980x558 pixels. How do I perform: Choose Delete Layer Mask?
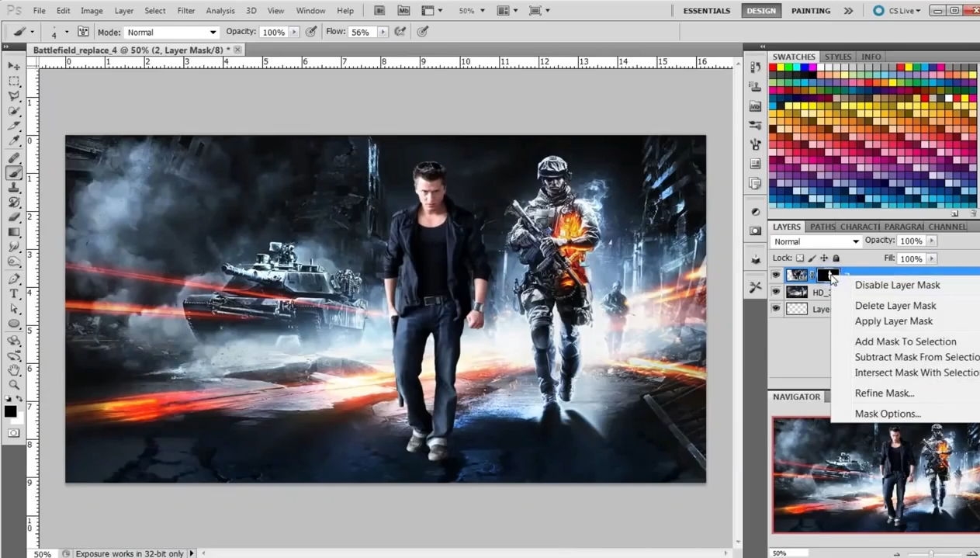pyautogui.click(x=895, y=306)
